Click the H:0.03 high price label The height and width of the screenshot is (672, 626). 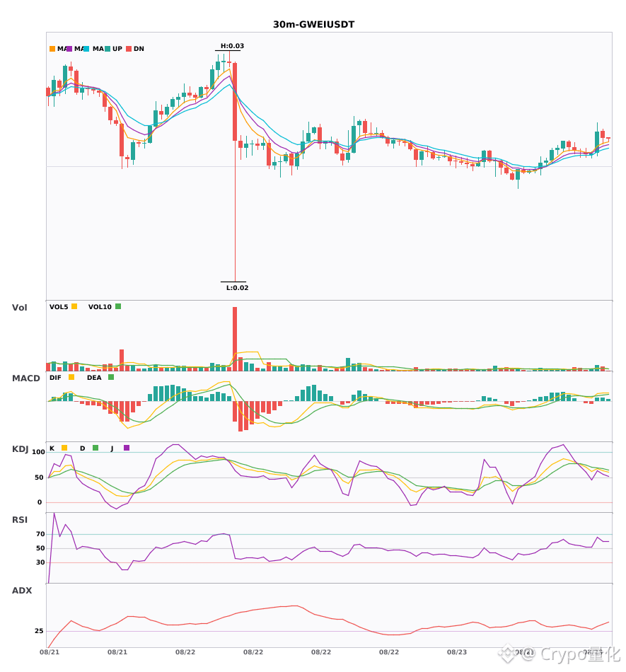232,46
